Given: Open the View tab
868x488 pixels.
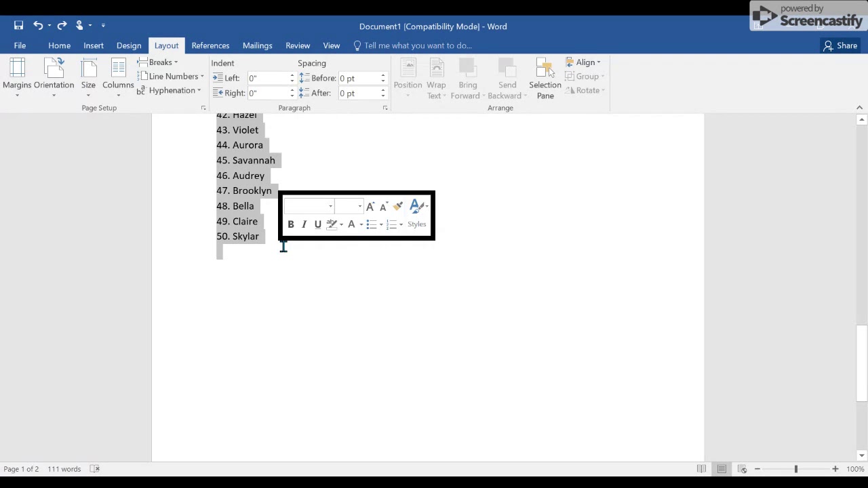Looking at the screenshot, I should pos(331,45).
